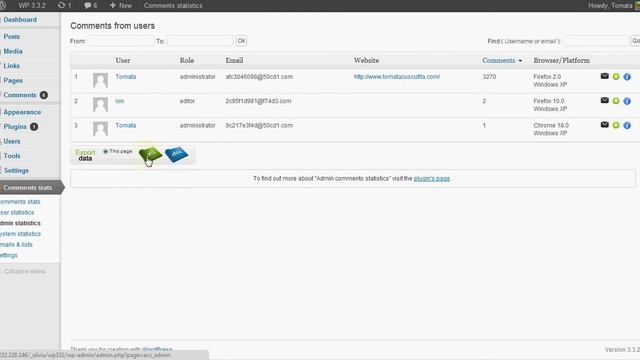Screen dimensions: 640x360
Task: Click WP 3.3.2 site name in admin bar
Action: [x=32, y=6]
